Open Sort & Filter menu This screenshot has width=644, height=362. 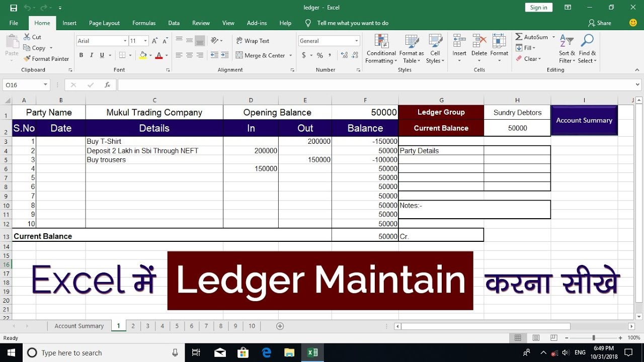click(567, 49)
